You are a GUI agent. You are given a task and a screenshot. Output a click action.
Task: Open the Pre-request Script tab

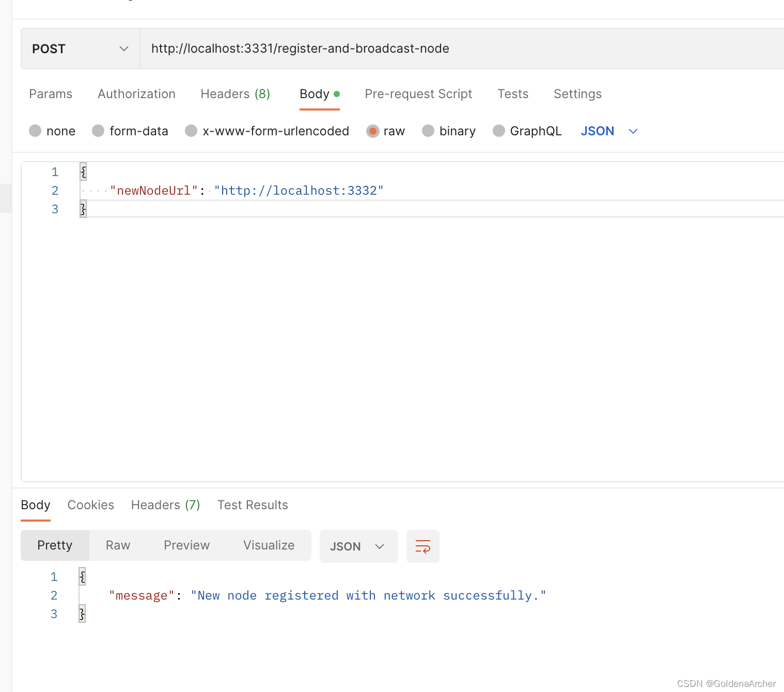click(x=418, y=94)
